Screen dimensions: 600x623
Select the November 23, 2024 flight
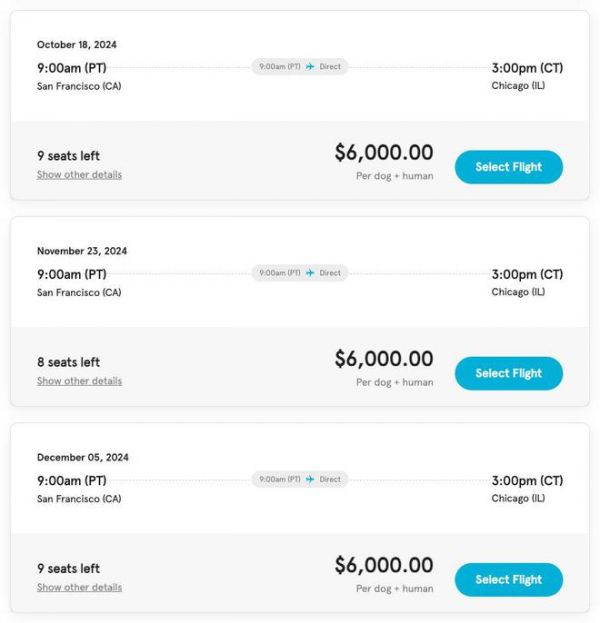point(508,373)
